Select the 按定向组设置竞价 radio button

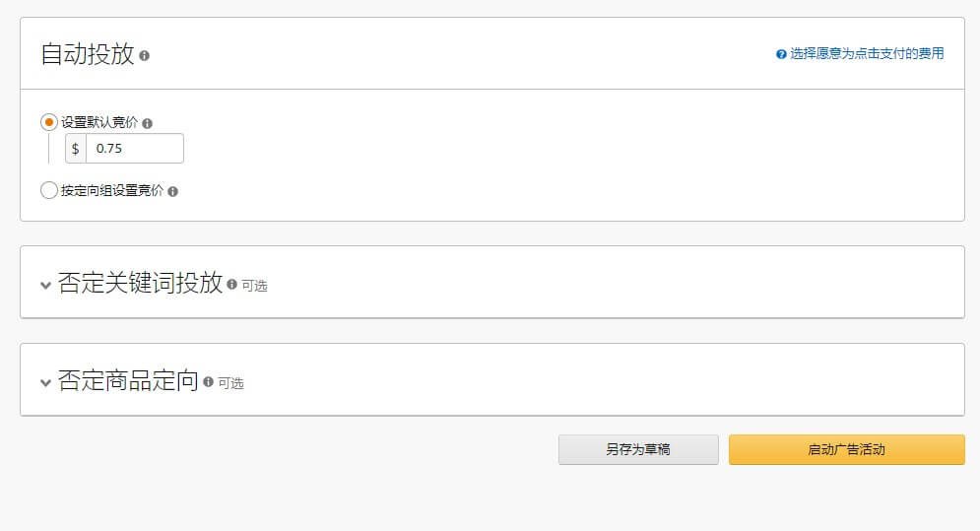point(49,191)
